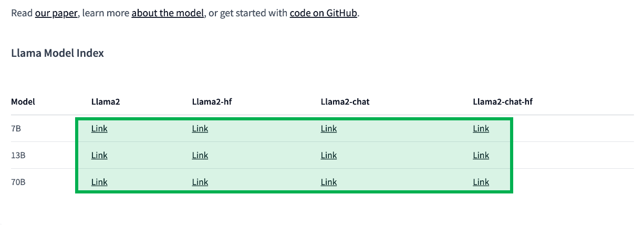Click the 'Model' column header
644x225 pixels.
(23, 101)
